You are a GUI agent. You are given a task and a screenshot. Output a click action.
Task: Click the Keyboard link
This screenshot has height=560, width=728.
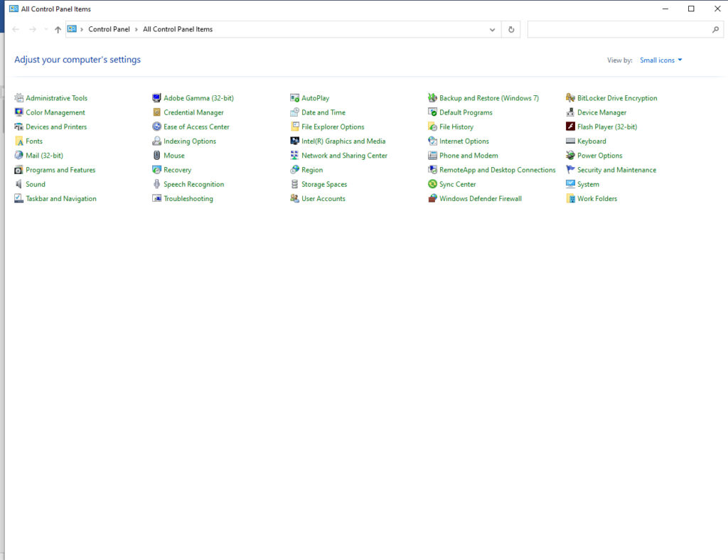[x=591, y=141]
